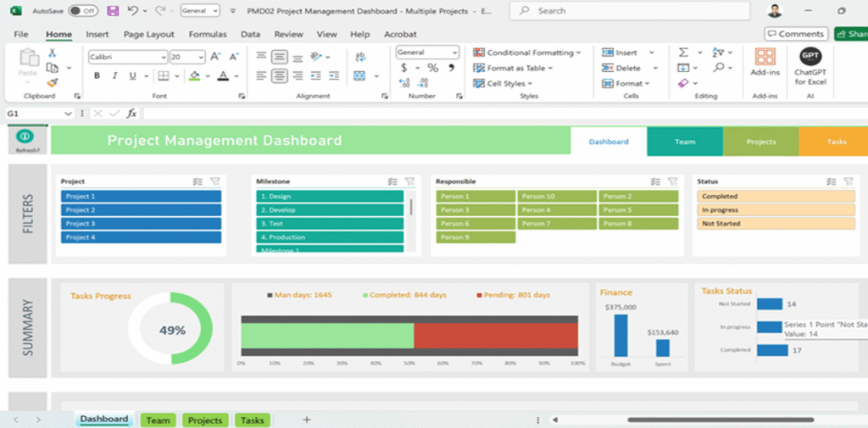Open the font name Calibri dropdown

click(x=163, y=57)
